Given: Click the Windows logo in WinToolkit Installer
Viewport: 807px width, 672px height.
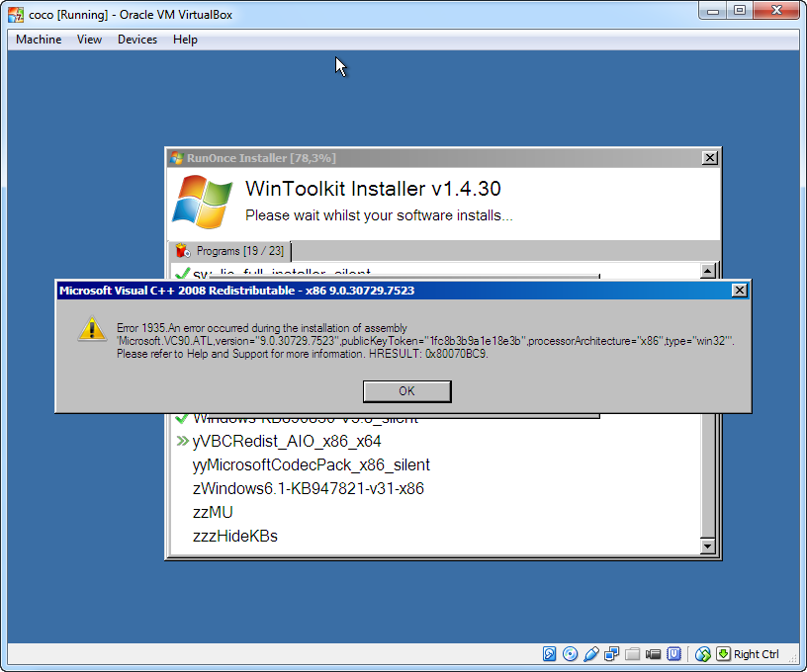Looking at the screenshot, I should coord(202,200).
